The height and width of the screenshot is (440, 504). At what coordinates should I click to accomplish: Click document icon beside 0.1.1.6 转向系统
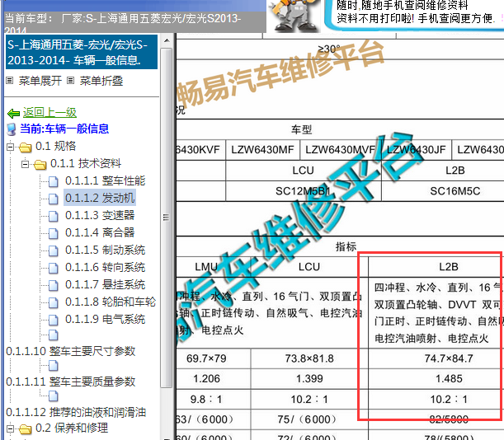coord(54,269)
